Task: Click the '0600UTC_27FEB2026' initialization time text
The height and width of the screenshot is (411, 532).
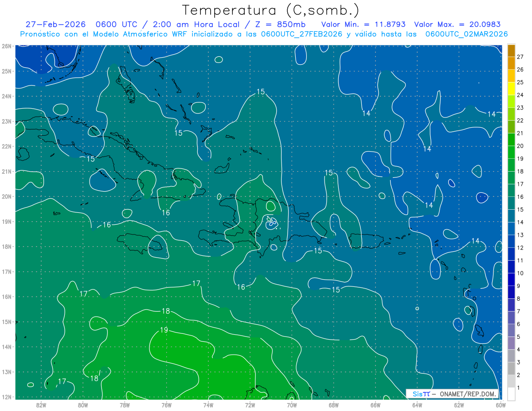Action: 301,34
